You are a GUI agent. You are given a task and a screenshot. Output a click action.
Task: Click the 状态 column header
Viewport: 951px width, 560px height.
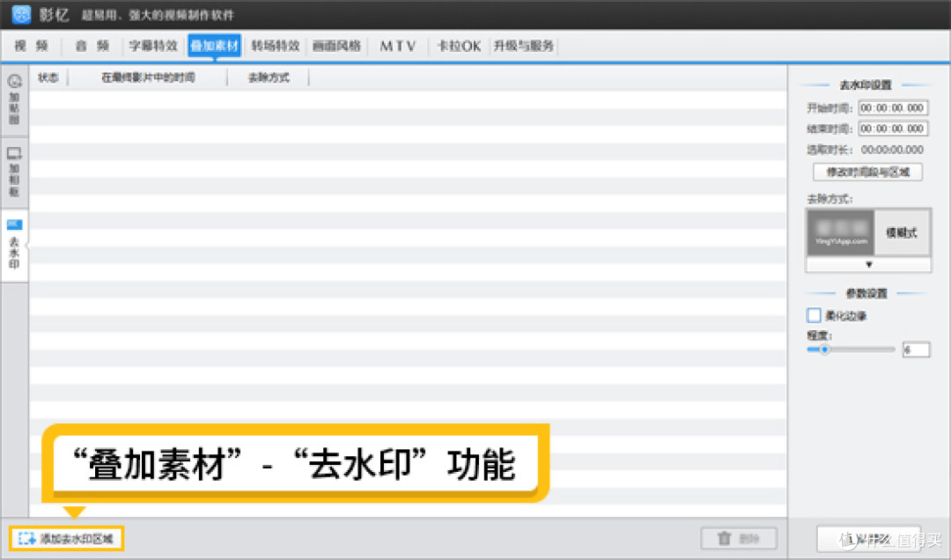(x=48, y=77)
